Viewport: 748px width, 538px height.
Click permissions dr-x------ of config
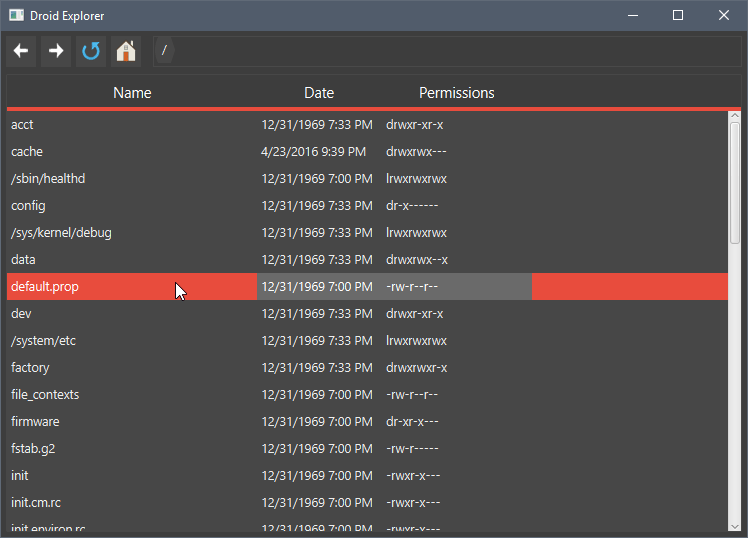point(412,206)
